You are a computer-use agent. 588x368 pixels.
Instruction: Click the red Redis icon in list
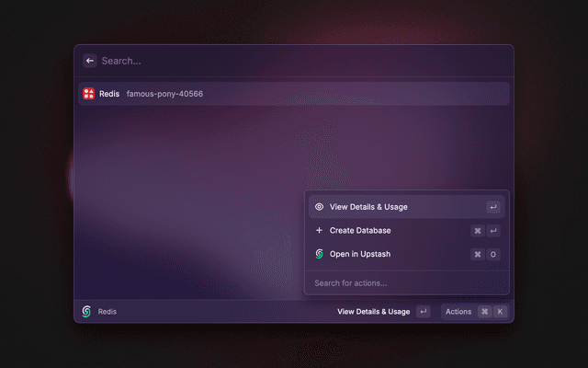[89, 94]
